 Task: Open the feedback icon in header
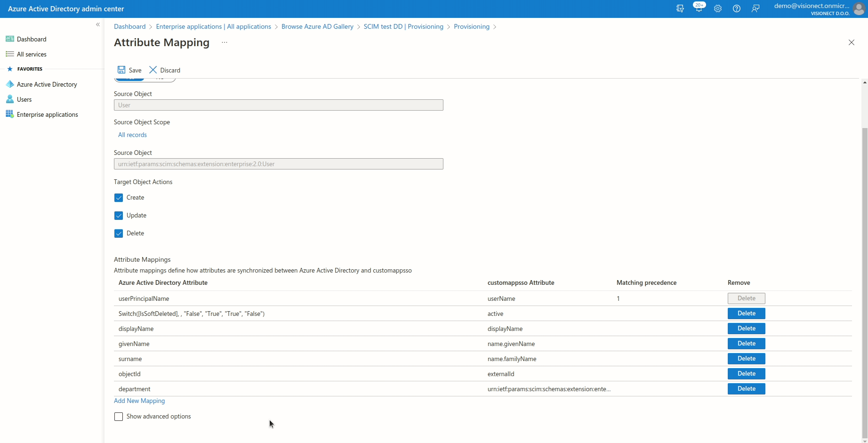[755, 8]
